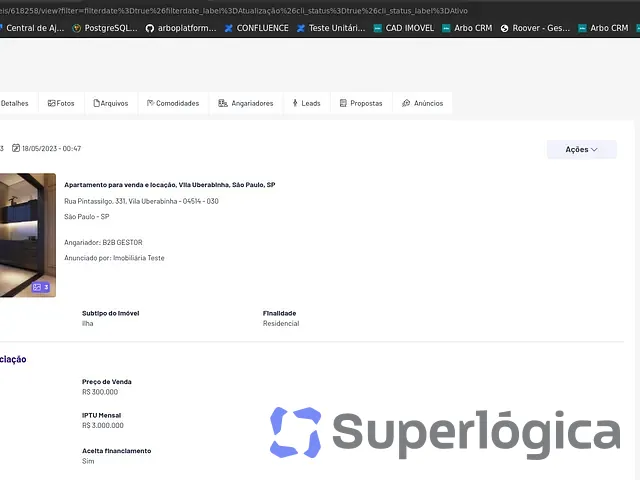Click the browser address bar URL
Viewport: 640px width, 480px height.
click(234, 11)
